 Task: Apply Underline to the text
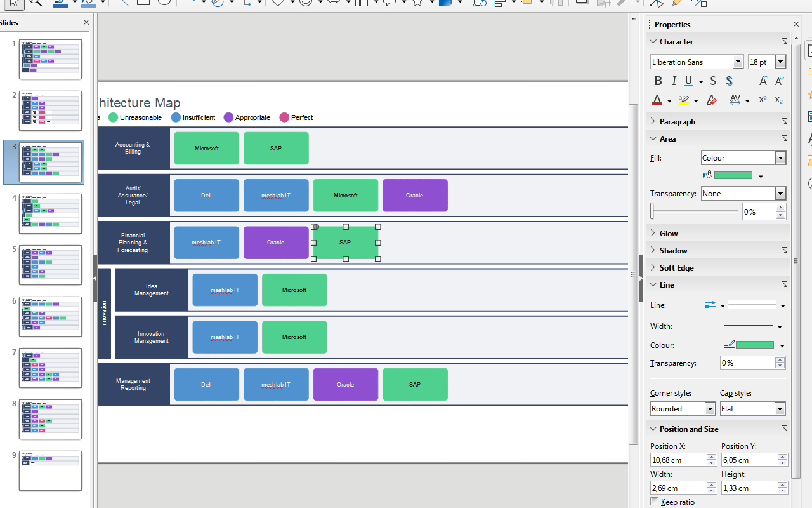[688, 81]
